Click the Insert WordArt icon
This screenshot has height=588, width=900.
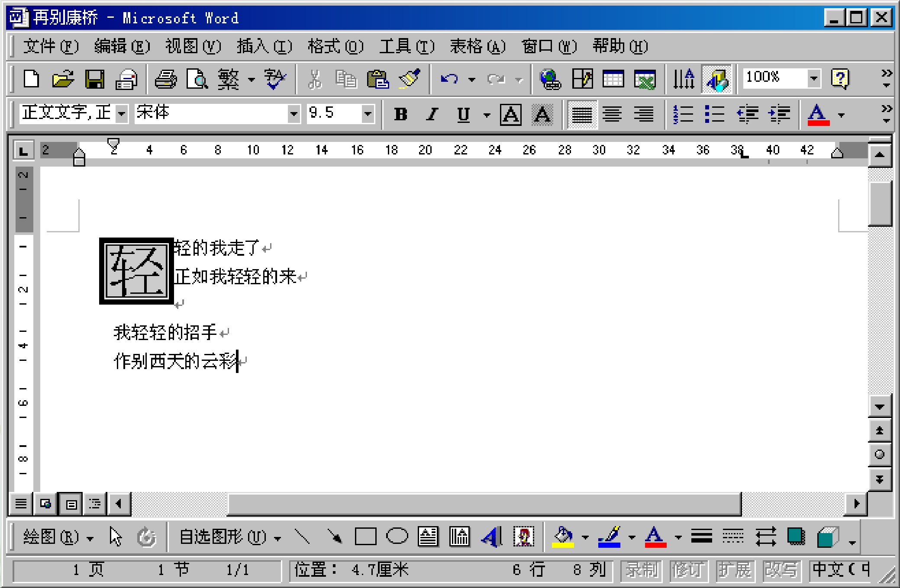point(492,537)
